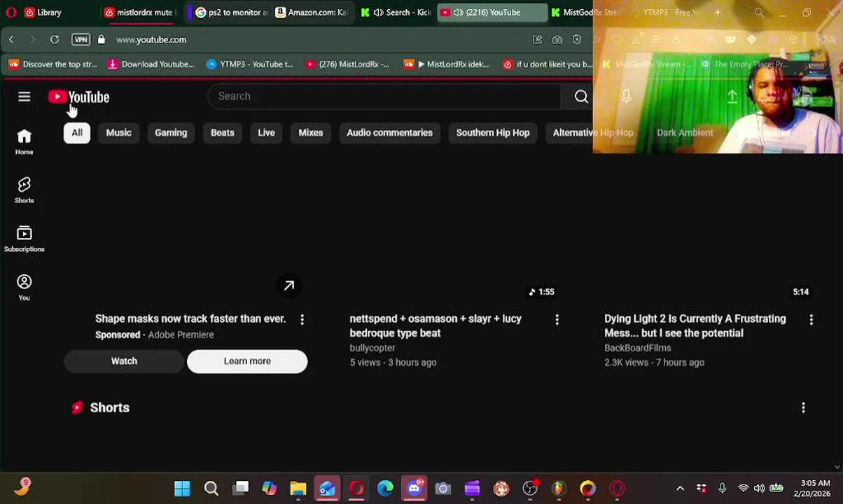Image resolution: width=843 pixels, height=504 pixels.
Task: Open Subscriptions in the sidebar
Action: pyautogui.click(x=24, y=239)
